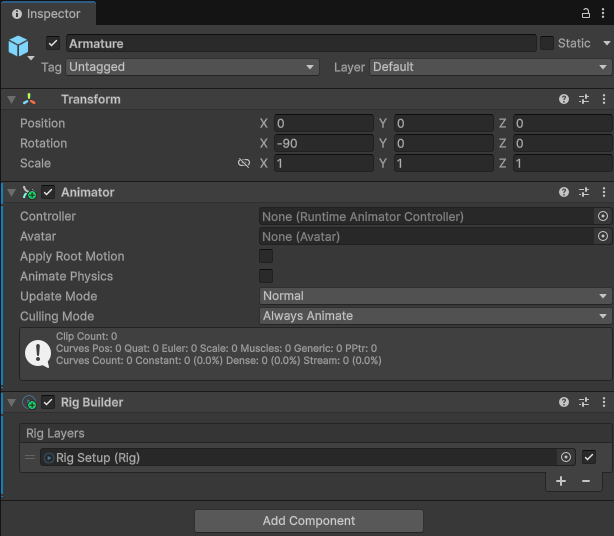Image resolution: width=614 pixels, height=536 pixels.
Task: Click the Animator component icon
Action: (x=29, y=192)
